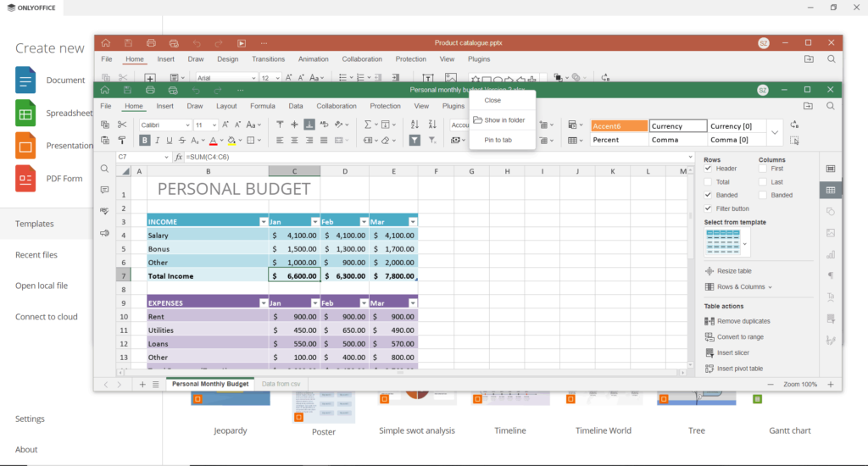Open search in spreadsheet left sidebar
The height and width of the screenshot is (466, 868).
tap(104, 169)
